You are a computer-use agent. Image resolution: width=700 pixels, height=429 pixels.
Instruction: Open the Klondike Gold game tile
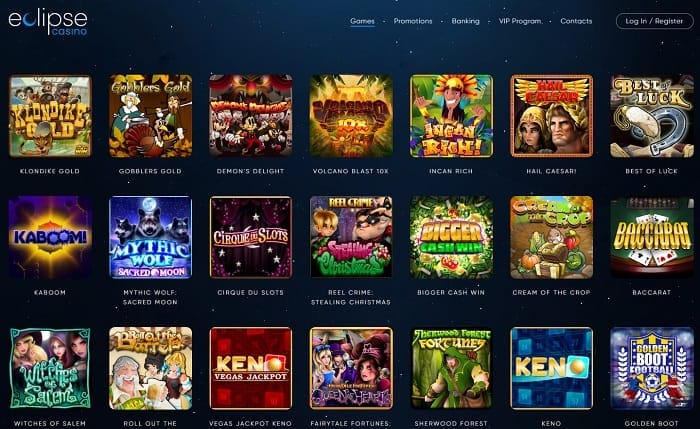click(50, 116)
